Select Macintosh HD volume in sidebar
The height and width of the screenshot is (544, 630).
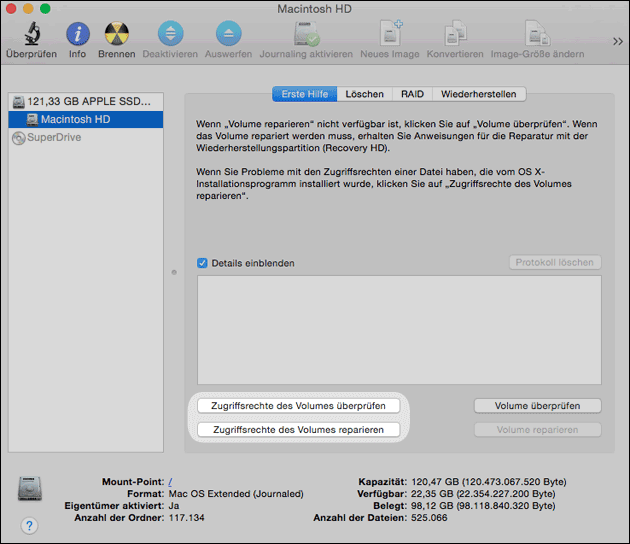[86, 119]
